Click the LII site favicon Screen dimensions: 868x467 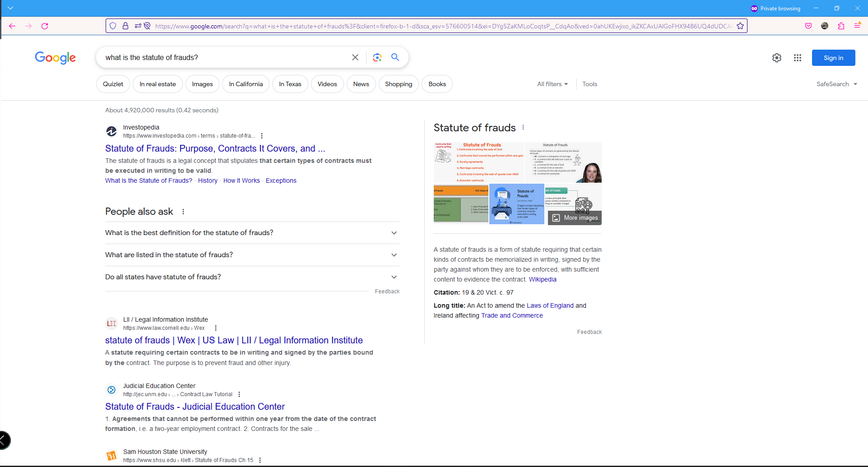tap(111, 324)
